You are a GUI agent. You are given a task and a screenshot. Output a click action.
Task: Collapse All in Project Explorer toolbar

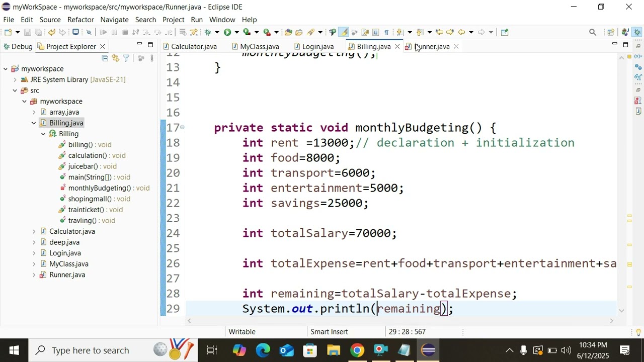tap(105, 58)
